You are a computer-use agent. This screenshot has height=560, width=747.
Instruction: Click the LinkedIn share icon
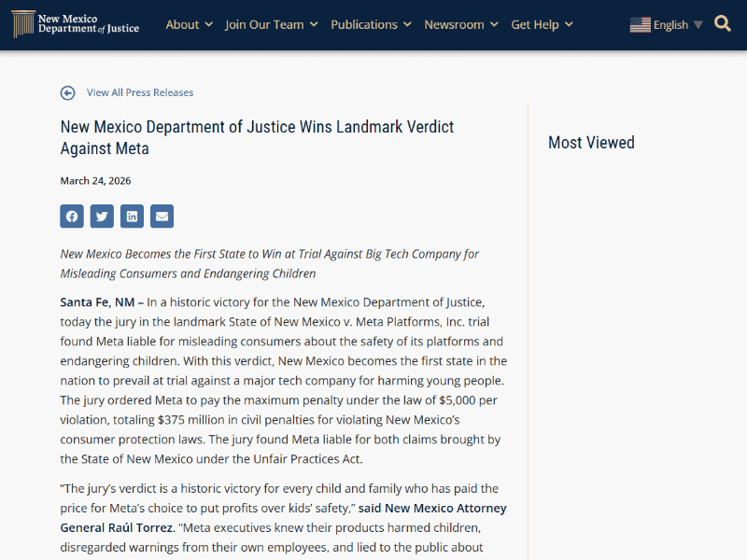point(131,216)
